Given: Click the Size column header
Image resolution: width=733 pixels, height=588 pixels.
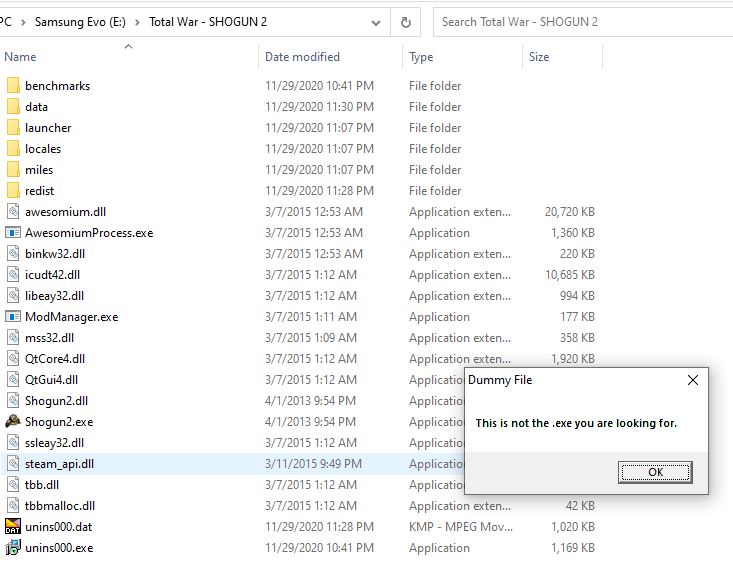Looking at the screenshot, I should 539,57.
